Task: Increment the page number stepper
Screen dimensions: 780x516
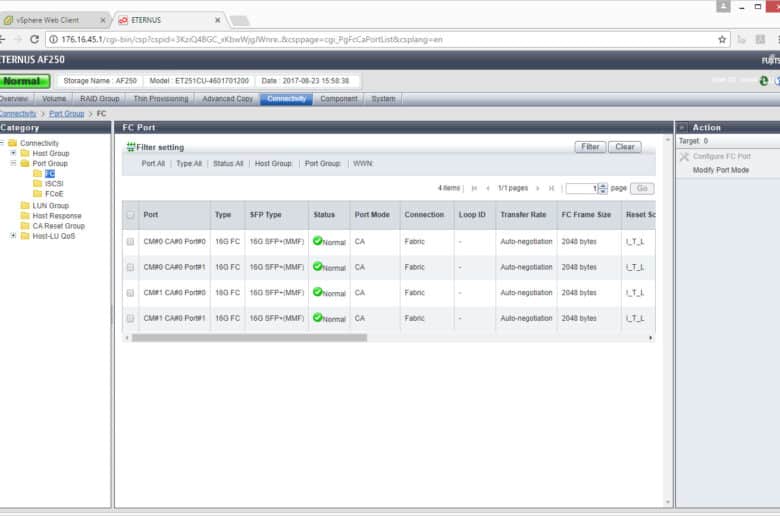Action: click(603, 186)
